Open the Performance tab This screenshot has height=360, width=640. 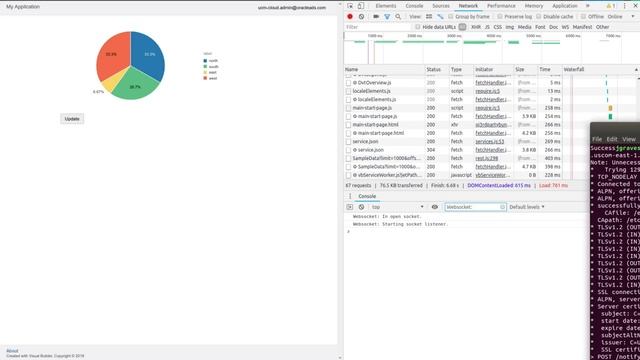click(x=501, y=6)
